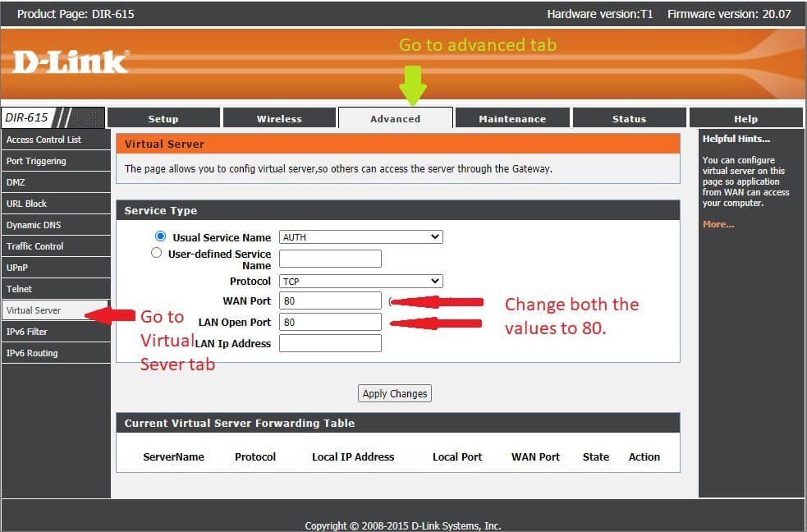This screenshot has height=532, width=807.
Task: Click the Local IP Address column header
Action: point(353,457)
